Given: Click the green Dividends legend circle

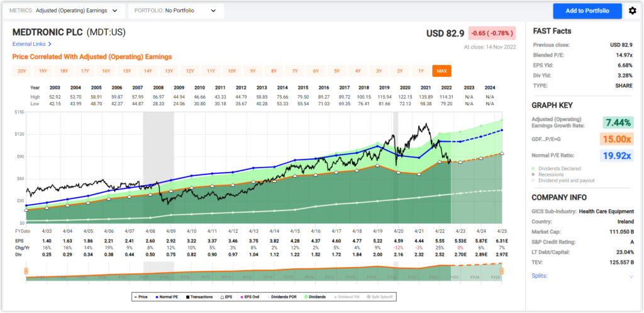Looking at the screenshot, I should pyautogui.click(x=306, y=297).
